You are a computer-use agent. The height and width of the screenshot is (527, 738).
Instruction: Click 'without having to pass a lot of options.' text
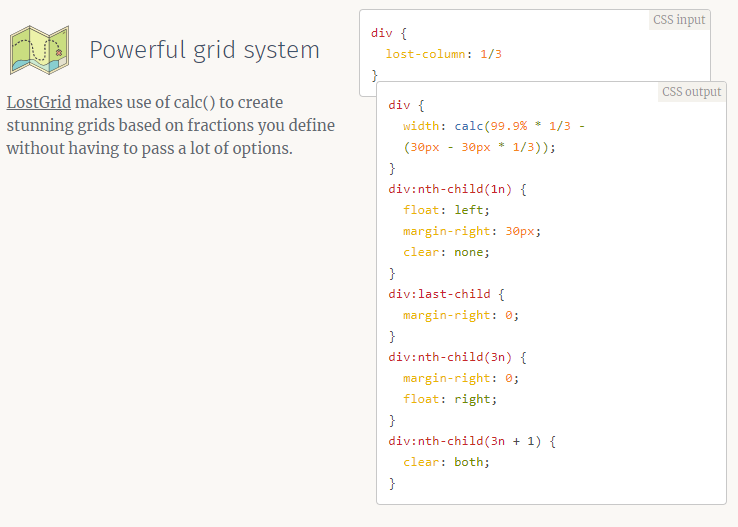point(150,148)
